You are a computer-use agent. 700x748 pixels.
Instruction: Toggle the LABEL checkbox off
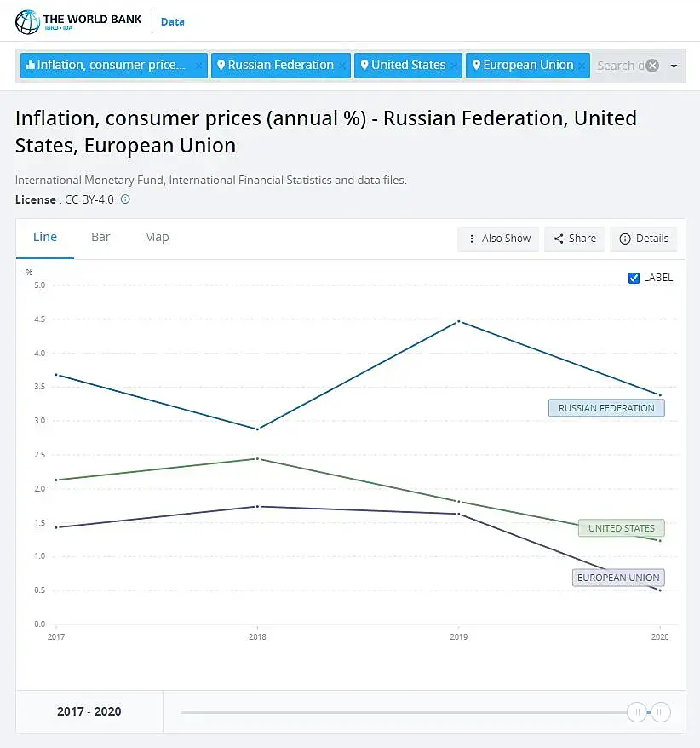634,278
